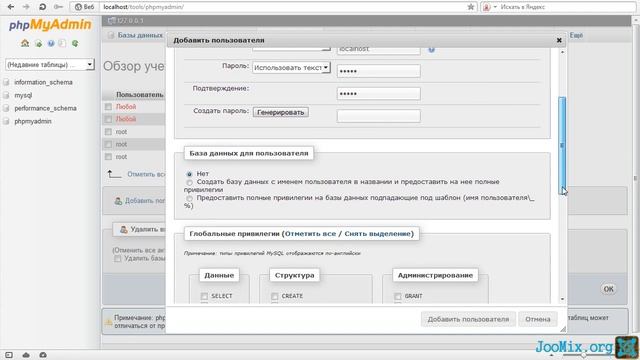The image size is (640, 360).
Task: Click Отметить все privileges link
Action: 310,234
